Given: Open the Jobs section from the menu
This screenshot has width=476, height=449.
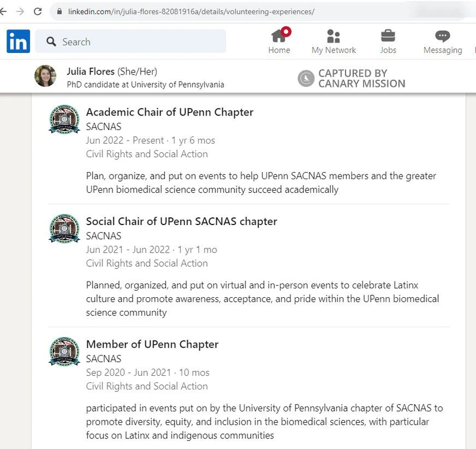Looking at the screenshot, I should tap(388, 42).
